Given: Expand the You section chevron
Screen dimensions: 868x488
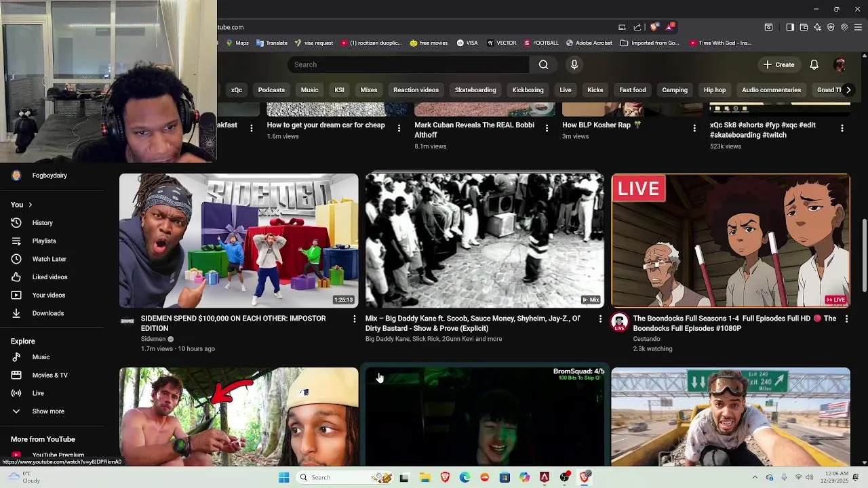Looking at the screenshot, I should point(30,205).
